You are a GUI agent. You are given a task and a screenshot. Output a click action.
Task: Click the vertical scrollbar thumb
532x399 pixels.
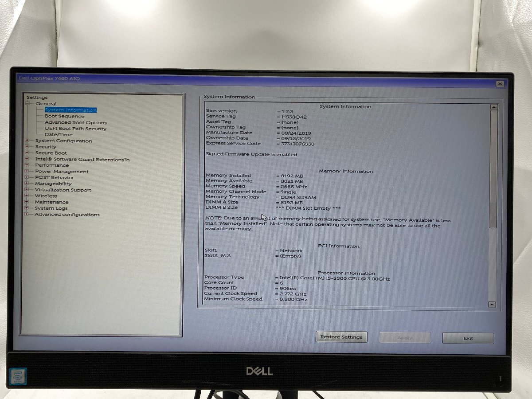coord(493,168)
